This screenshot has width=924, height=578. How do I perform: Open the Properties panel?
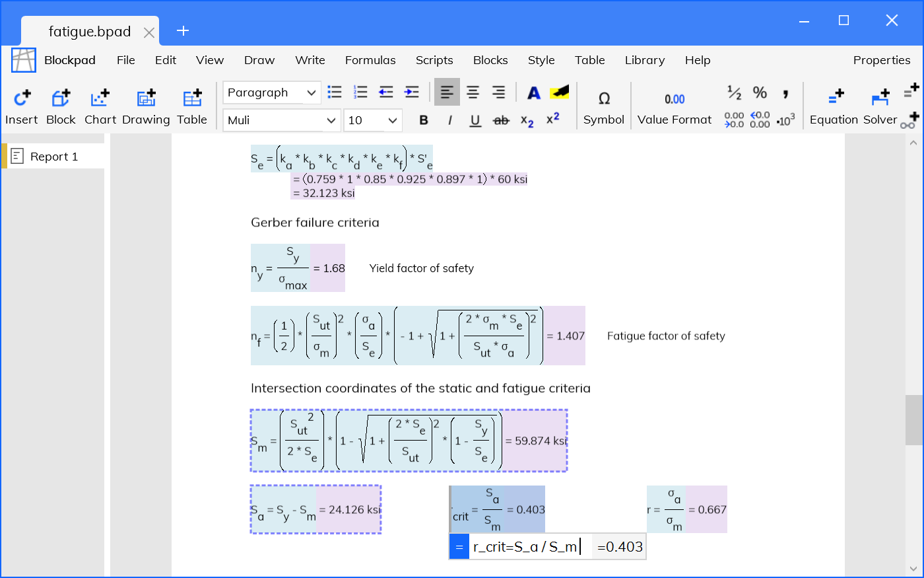pos(881,60)
